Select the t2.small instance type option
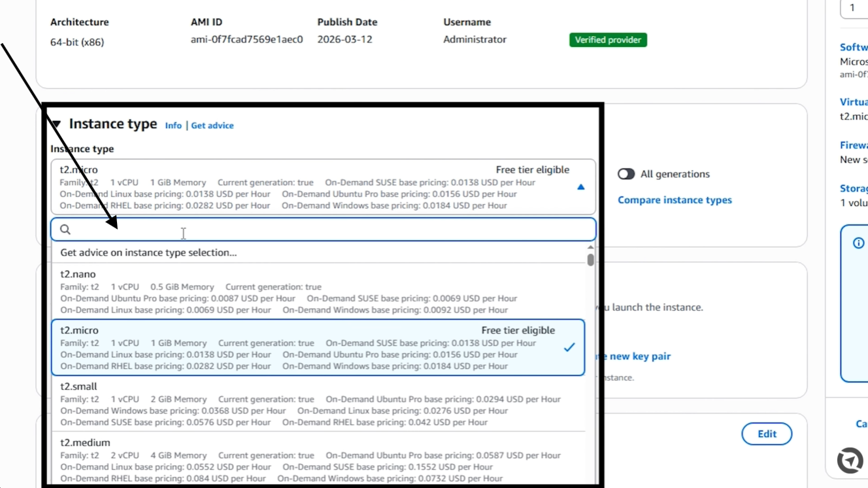Viewport: 868px width, 488px height. (318, 404)
